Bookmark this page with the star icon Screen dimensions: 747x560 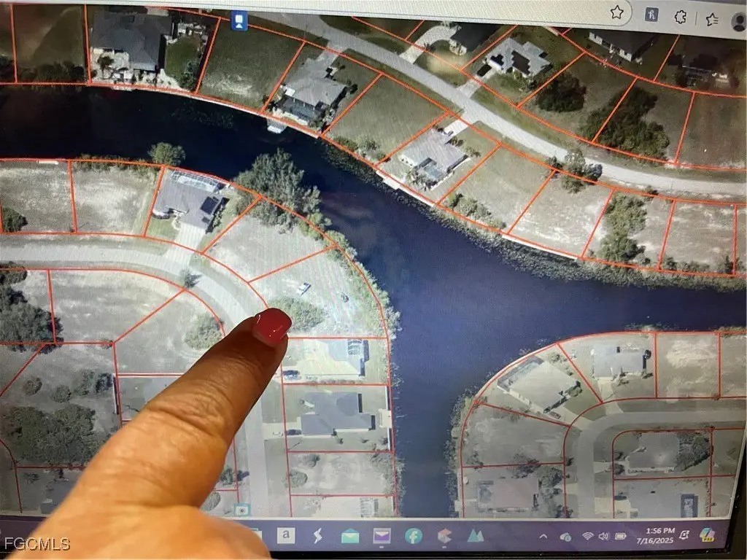(x=616, y=12)
